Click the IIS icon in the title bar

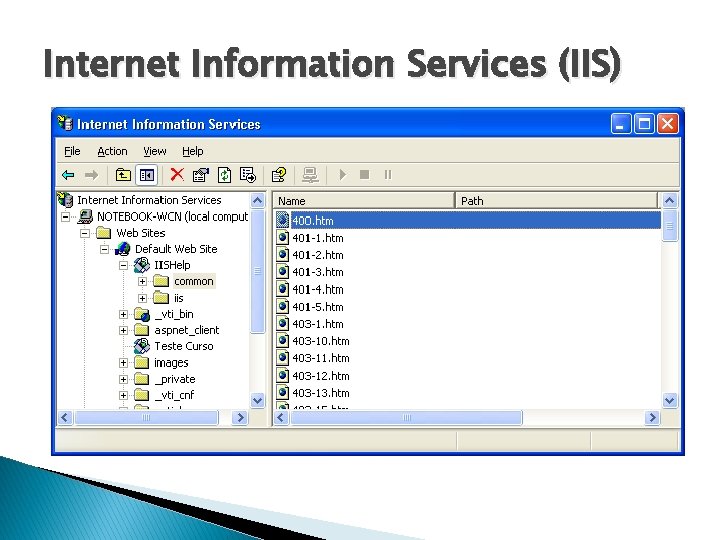[x=65, y=124]
